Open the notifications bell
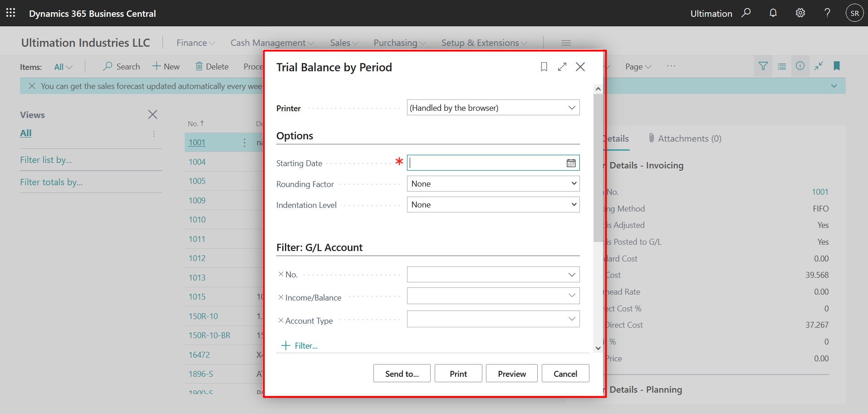The image size is (868, 414). click(773, 13)
